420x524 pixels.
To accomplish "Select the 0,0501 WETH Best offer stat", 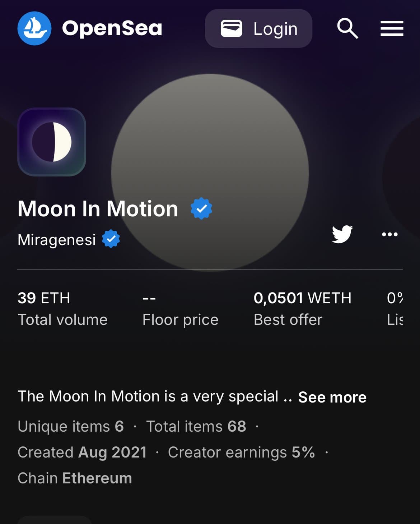I will coord(302,308).
